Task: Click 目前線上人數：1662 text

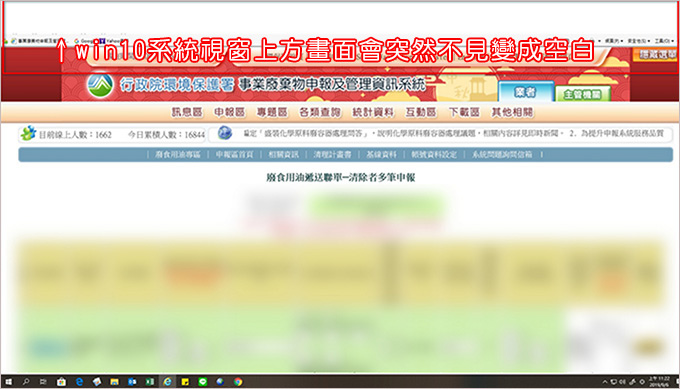Action: coord(75,135)
